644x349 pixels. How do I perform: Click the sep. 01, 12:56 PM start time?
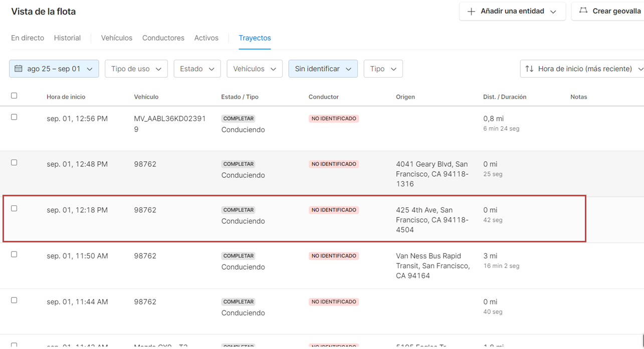coord(77,119)
